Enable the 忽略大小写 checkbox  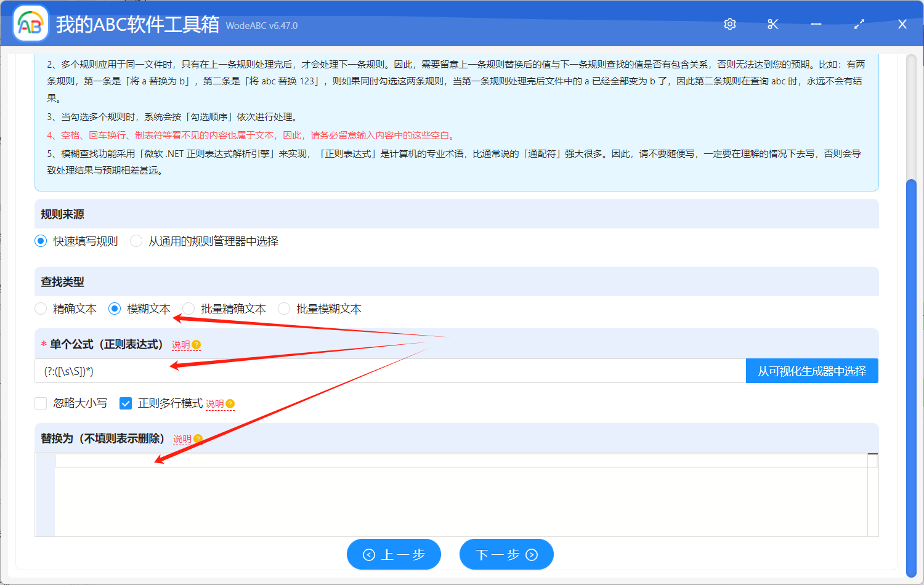tap(41, 403)
